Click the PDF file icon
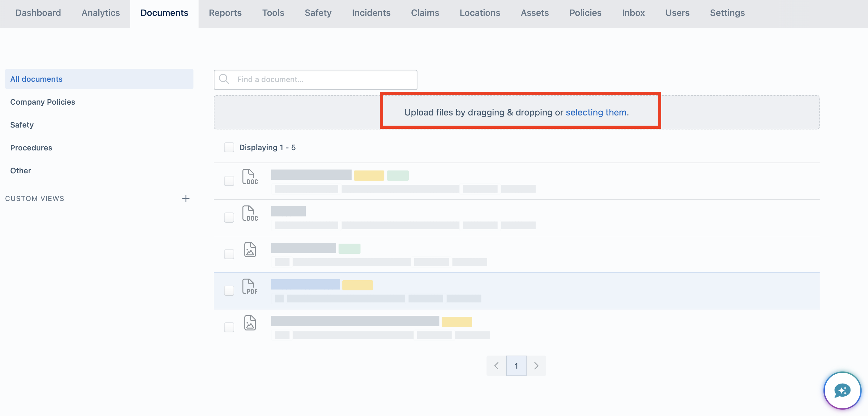Screen dimensions: 868x416 [x=250, y=287]
